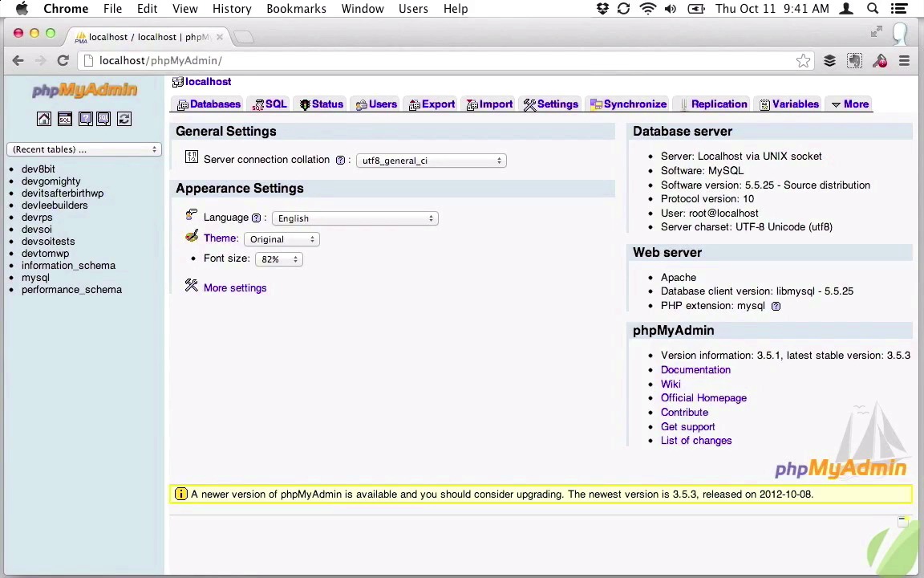Open the Users tab in phpMyAdmin
924x578 pixels.
click(x=376, y=104)
